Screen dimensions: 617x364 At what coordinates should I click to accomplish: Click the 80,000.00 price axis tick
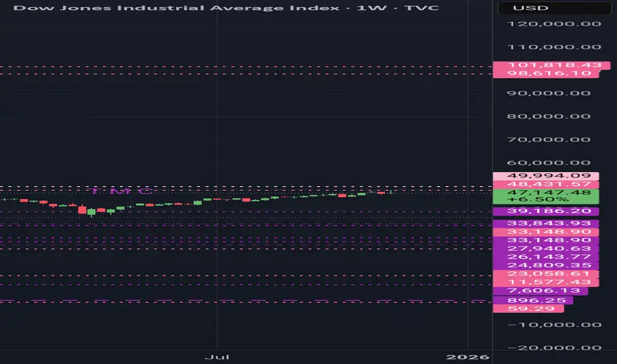549,117
